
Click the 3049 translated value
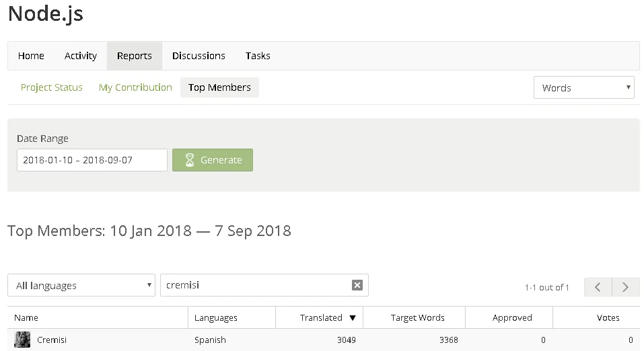[x=347, y=340]
